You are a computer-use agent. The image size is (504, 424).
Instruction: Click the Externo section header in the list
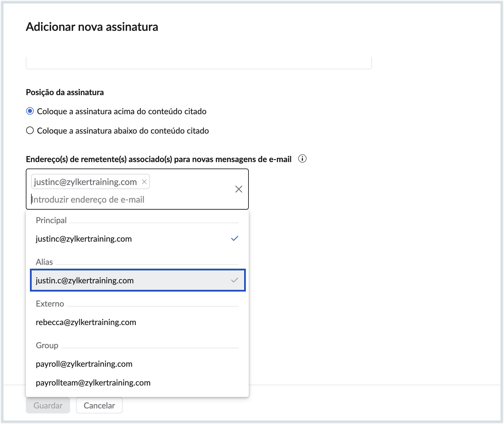pos(50,304)
